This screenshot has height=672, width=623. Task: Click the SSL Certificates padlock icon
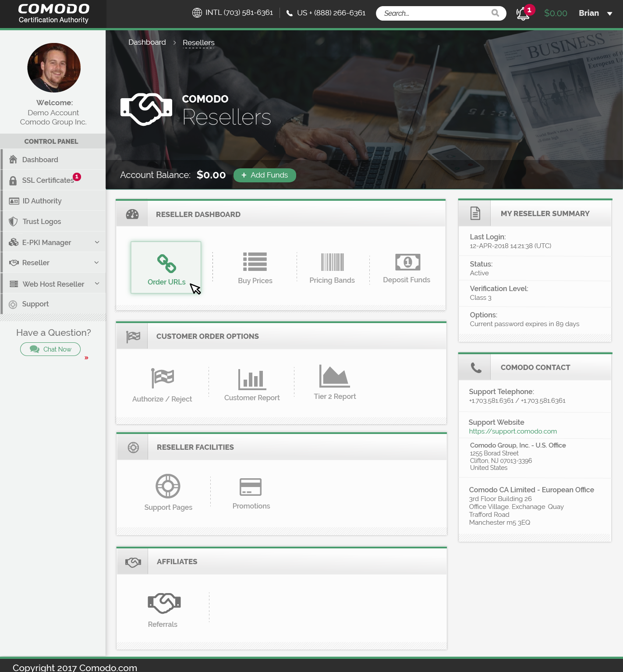pyautogui.click(x=13, y=180)
